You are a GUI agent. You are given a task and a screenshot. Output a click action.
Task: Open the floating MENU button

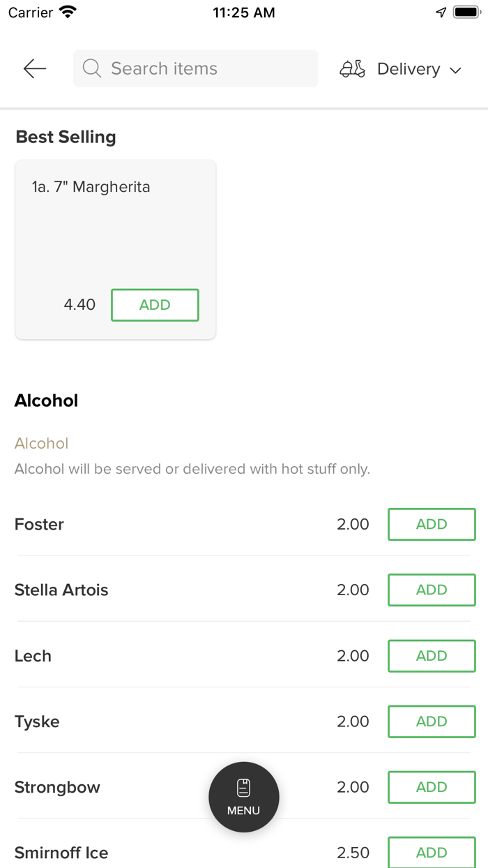tap(243, 797)
